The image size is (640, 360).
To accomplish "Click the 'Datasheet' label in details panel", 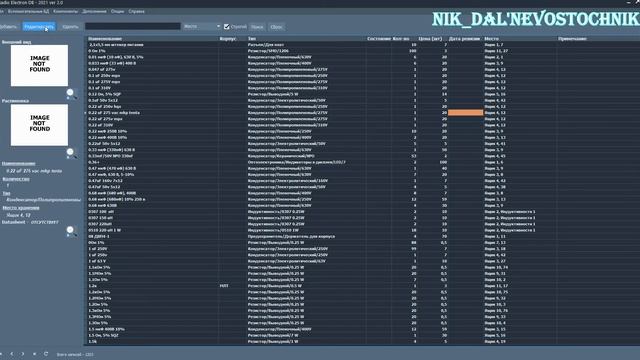I will 13,222.
